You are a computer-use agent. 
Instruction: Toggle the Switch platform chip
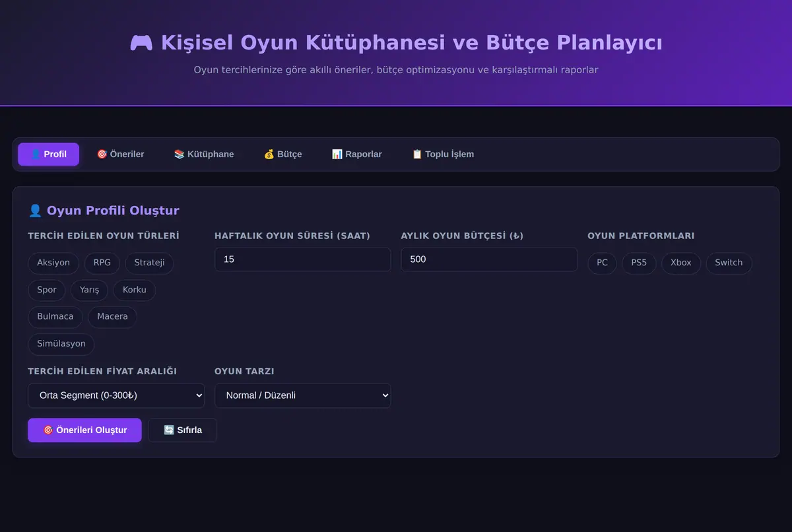[729, 263]
